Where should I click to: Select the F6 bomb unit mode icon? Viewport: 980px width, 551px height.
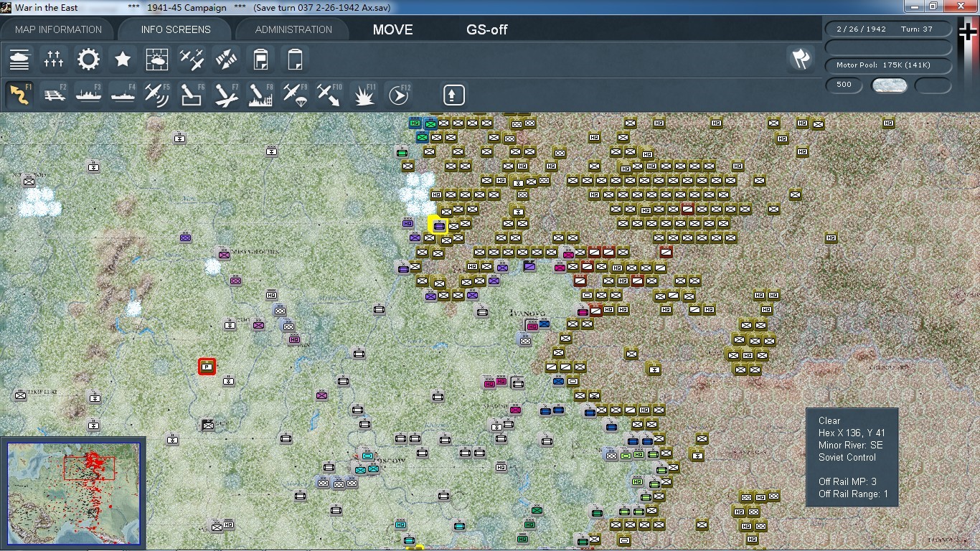point(192,95)
